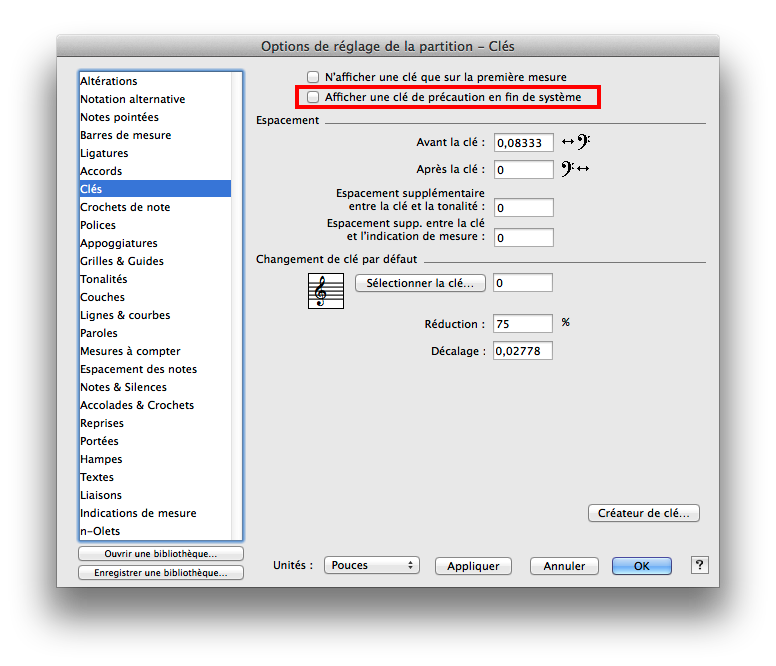This screenshot has width=776, height=666.
Task: Choose Barres de mesure category
Action: tap(125, 135)
